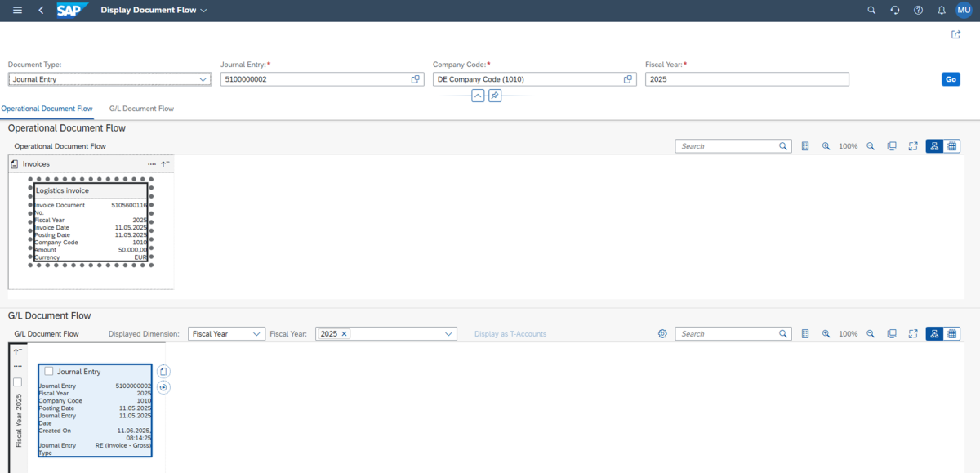Screen dimensions: 980x473
Task: Click the notifications bell icon
Action: click(941, 11)
